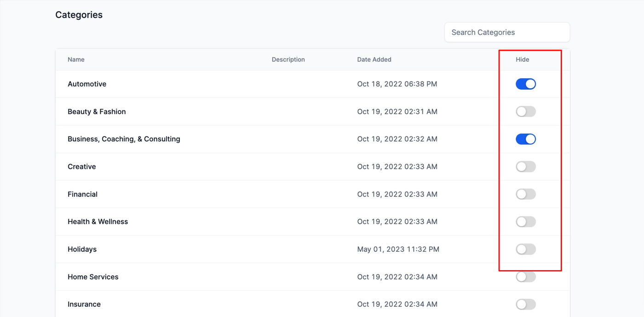Image resolution: width=644 pixels, height=317 pixels.
Task: Open the Home Services category
Action: 93,277
